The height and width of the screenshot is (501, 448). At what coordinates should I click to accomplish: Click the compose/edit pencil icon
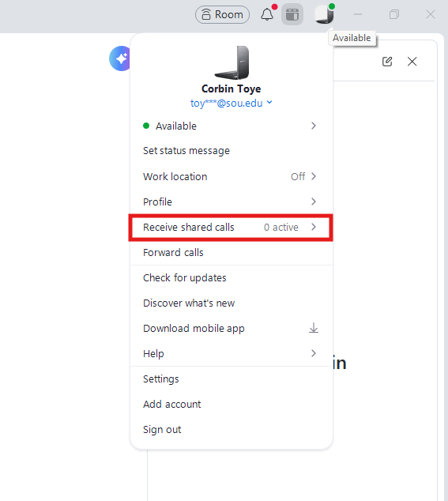[387, 62]
